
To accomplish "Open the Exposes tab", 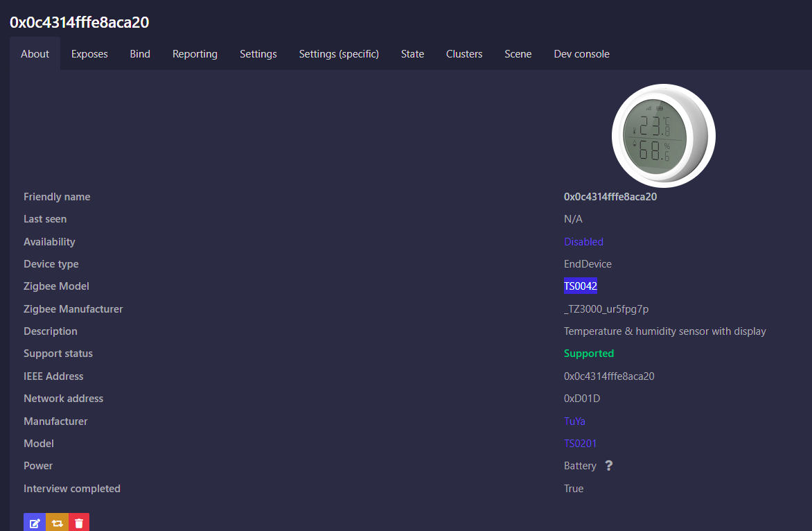I will pos(89,54).
